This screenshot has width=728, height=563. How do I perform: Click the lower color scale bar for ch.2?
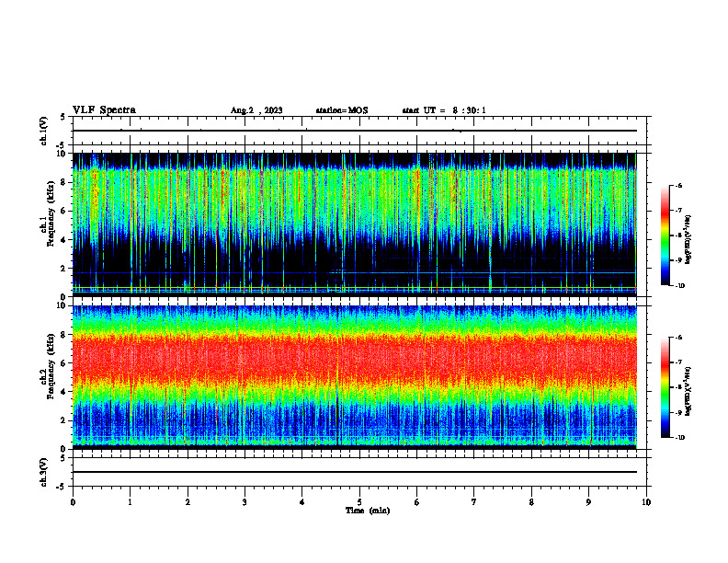(665, 387)
